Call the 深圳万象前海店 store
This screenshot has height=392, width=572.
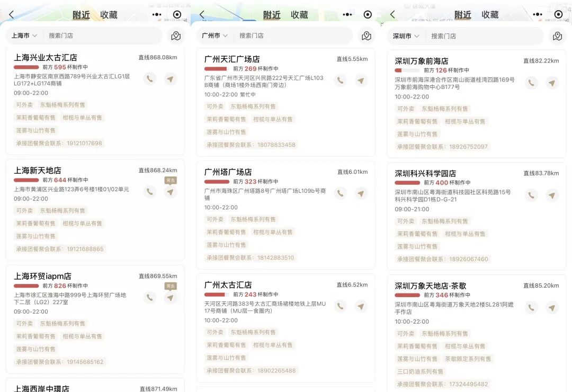pos(531,83)
